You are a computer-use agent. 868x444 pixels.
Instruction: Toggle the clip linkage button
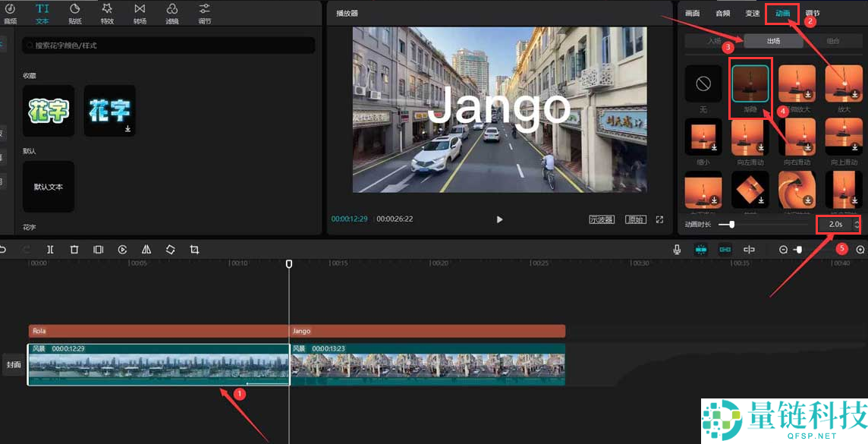725,250
